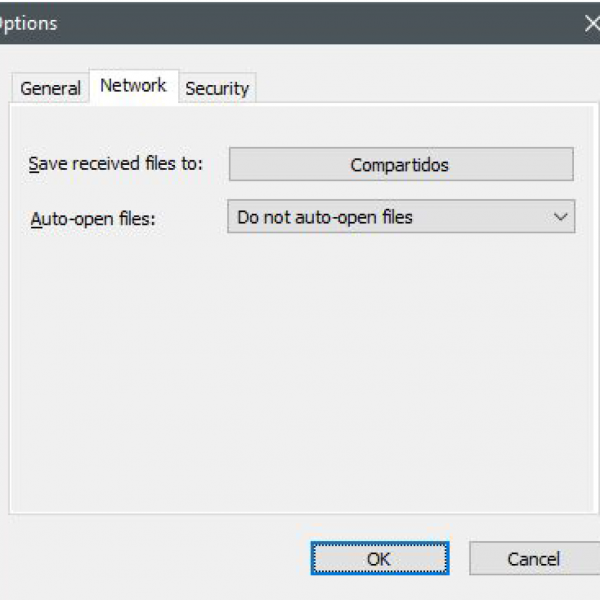Click blank footer area left of OK
This screenshot has height=600, width=600.
click(150, 559)
